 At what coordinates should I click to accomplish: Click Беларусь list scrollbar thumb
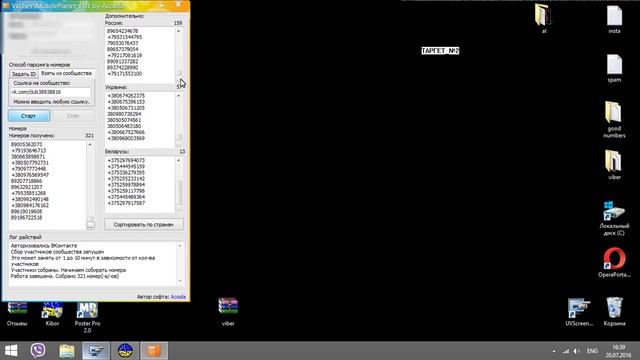(x=179, y=193)
